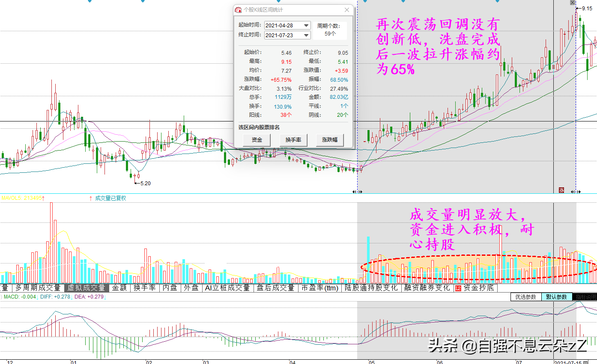The width and height of the screenshot is (597, 364).
Task: Click the 03 month label on the time axis
Action: 206,362
